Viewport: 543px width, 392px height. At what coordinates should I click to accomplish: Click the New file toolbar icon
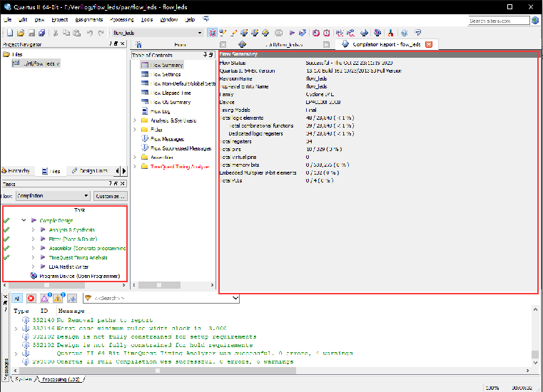(x=10, y=33)
